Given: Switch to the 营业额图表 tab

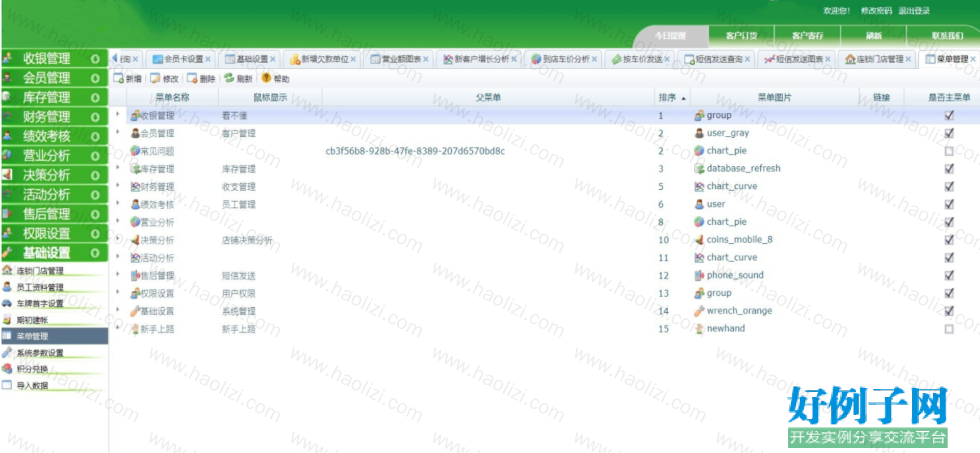Looking at the screenshot, I should [x=399, y=59].
